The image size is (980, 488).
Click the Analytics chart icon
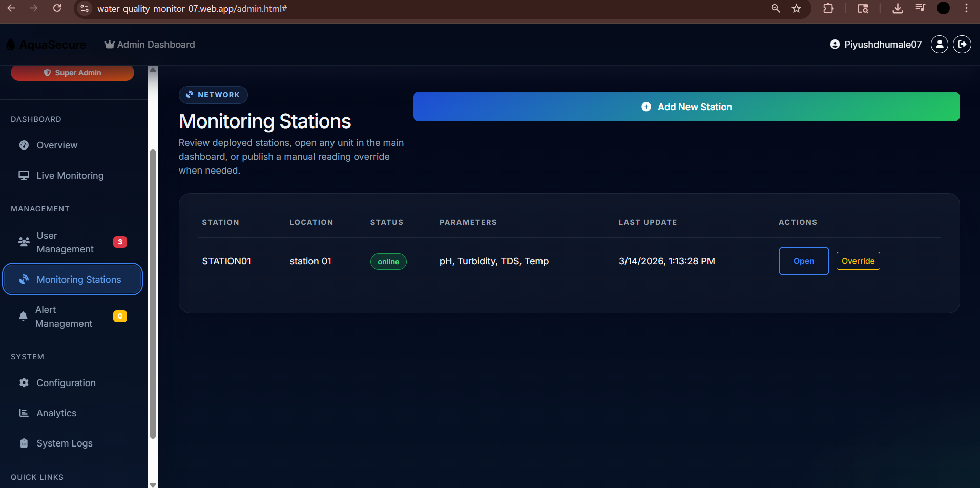pyautogui.click(x=24, y=413)
